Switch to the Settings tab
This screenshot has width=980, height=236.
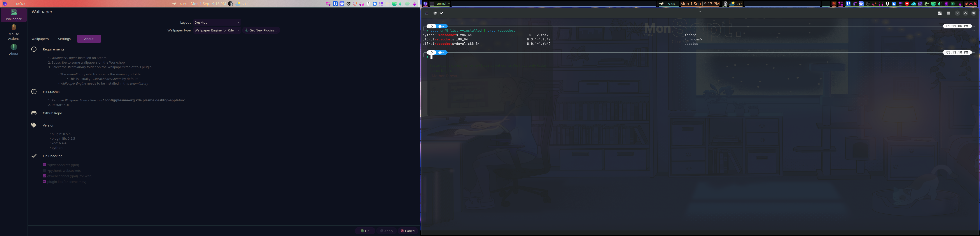click(x=64, y=39)
